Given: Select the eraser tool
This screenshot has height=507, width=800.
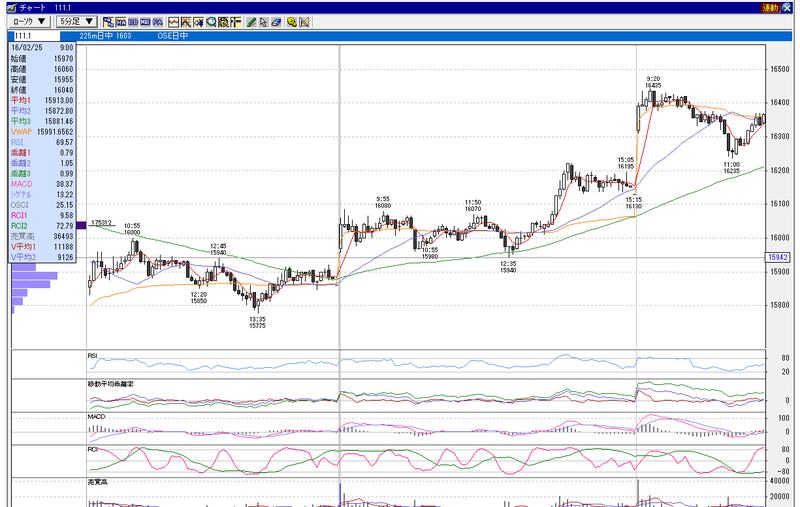Looking at the screenshot, I should point(276,22).
